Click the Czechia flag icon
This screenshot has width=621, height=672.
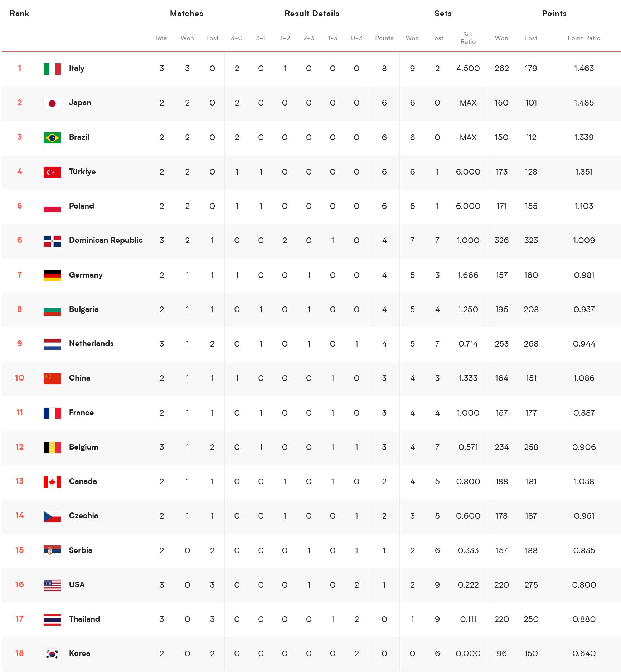click(52, 516)
